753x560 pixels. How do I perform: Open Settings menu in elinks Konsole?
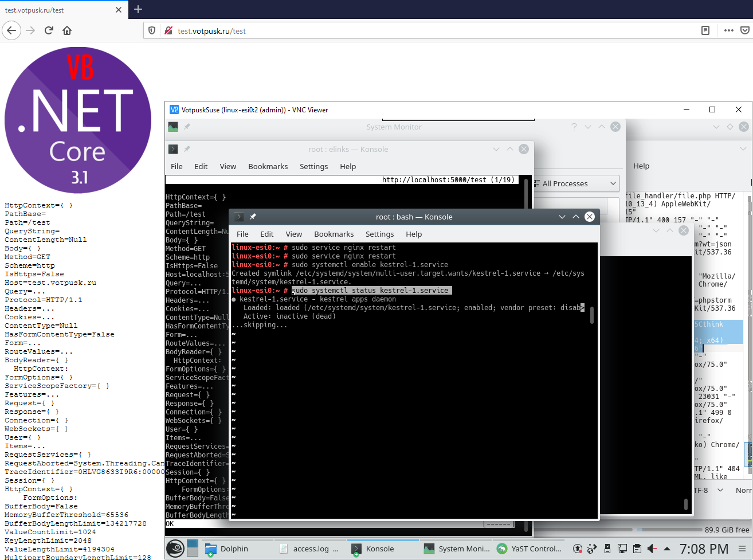(313, 166)
